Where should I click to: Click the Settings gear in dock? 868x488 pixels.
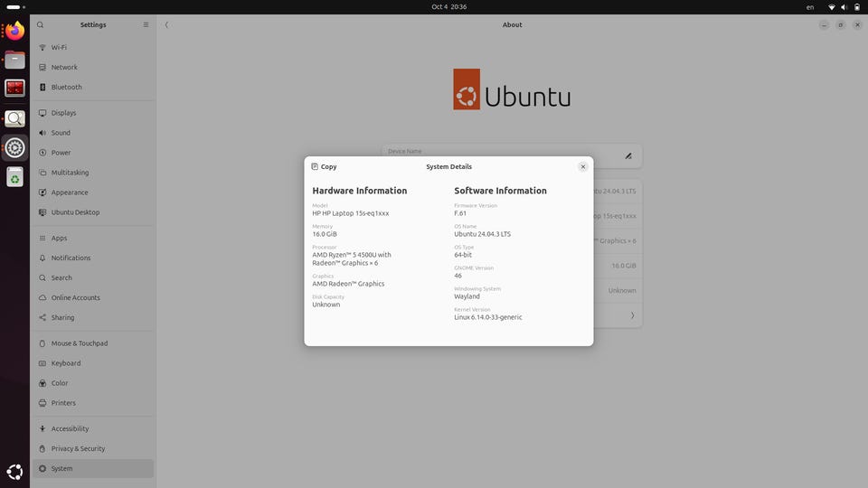[15, 147]
